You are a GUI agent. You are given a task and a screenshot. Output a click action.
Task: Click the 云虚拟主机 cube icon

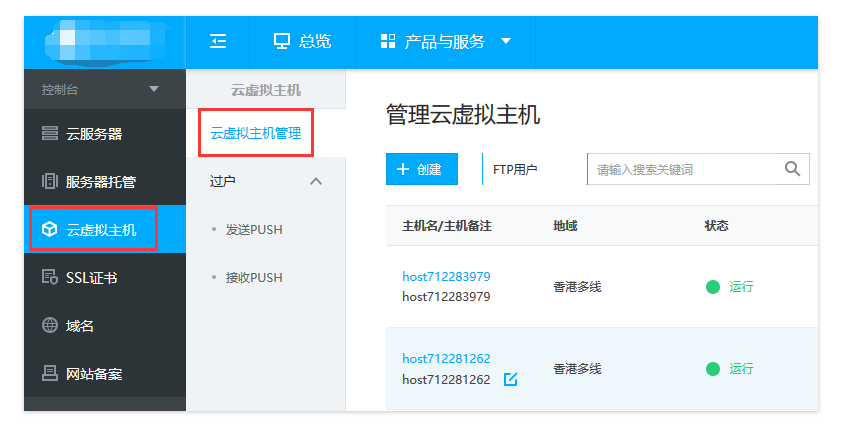click(x=49, y=229)
